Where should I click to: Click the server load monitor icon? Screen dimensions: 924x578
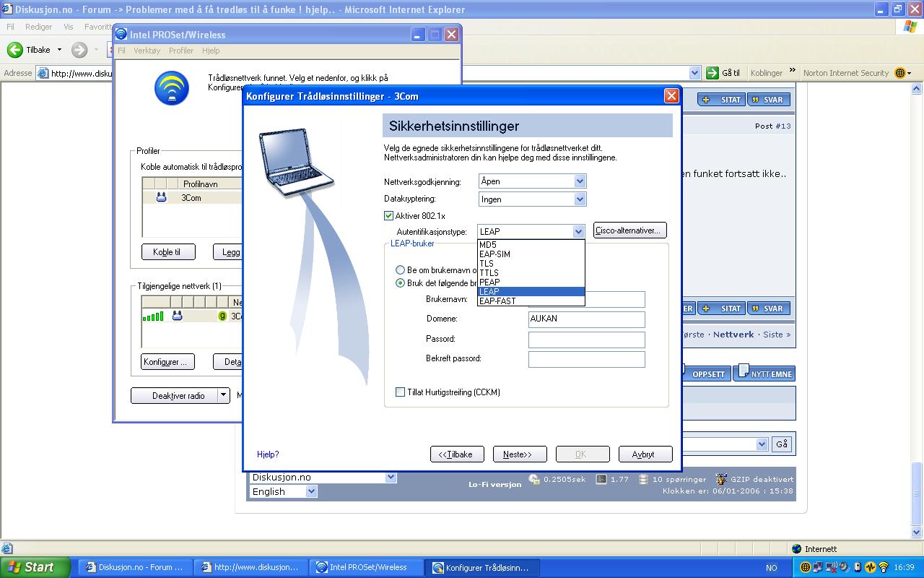601,479
